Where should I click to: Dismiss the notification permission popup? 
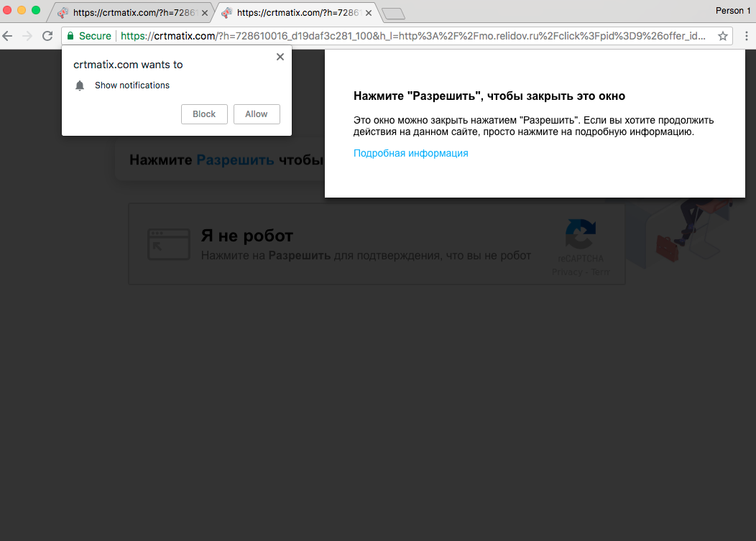click(280, 57)
